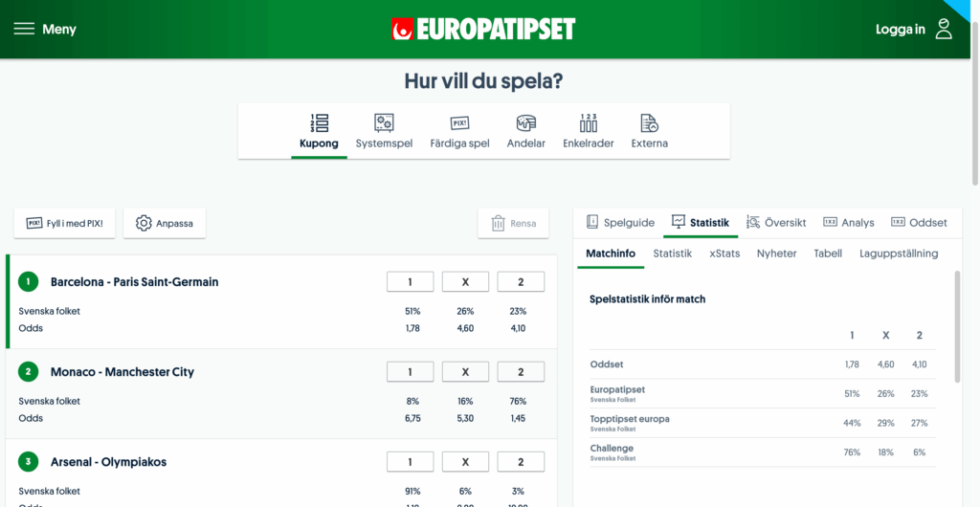The width and height of the screenshot is (980, 507).
Task: Click the Europatipset logo
Action: (x=483, y=29)
